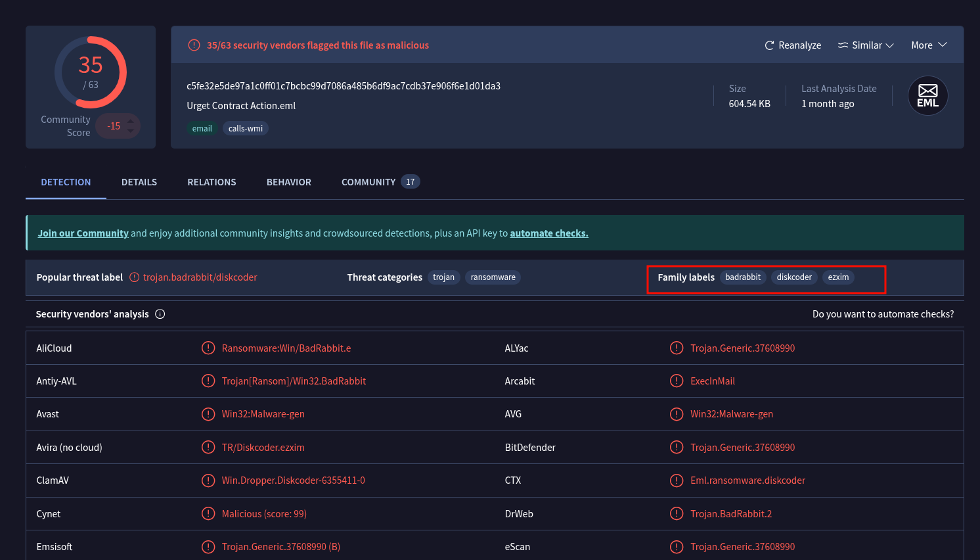The image size is (980, 560).
Task: Click the Malicious (score: 99) result
Action: pos(264,514)
